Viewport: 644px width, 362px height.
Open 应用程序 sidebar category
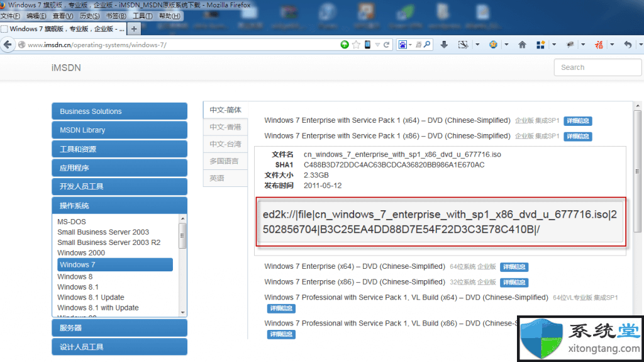pyautogui.click(x=119, y=168)
